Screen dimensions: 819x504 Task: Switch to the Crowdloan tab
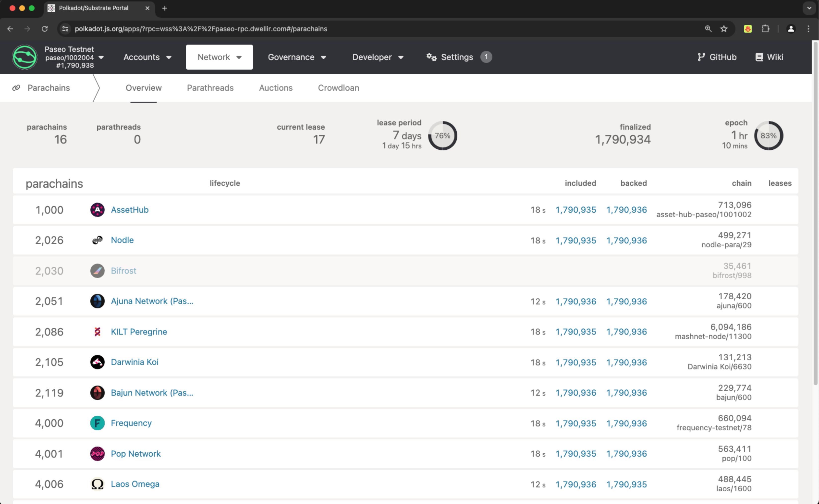pos(339,88)
